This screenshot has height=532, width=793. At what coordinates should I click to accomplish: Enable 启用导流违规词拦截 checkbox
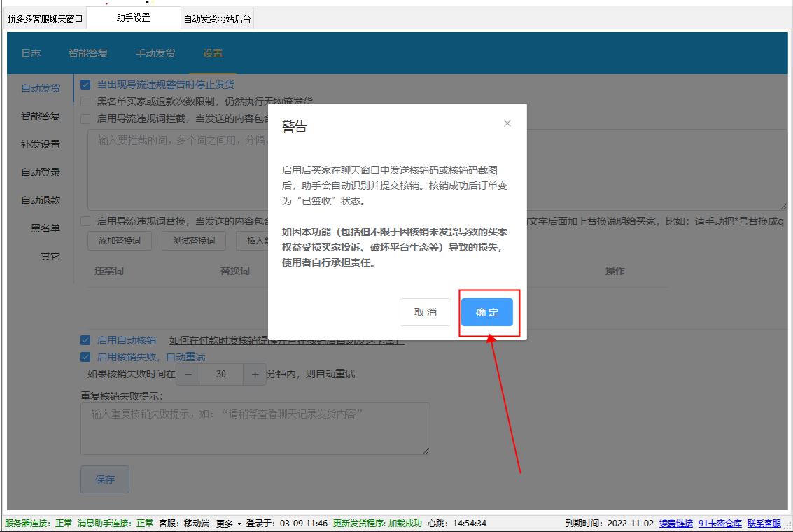click(85, 118)
